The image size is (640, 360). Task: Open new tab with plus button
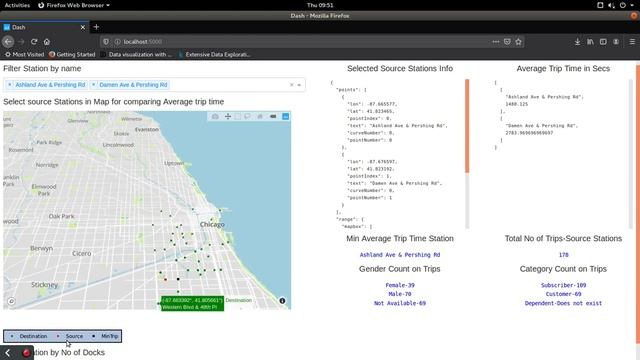click(x=96, y=27)
